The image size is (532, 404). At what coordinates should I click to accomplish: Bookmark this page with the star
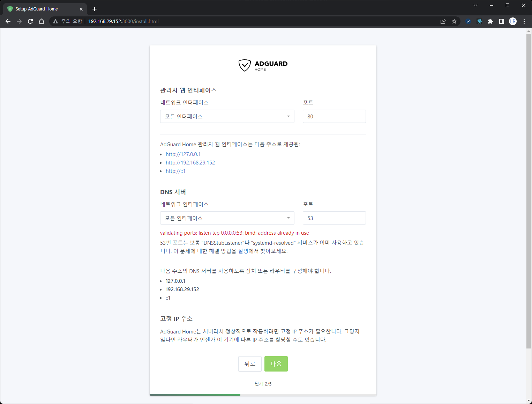[454, 21]
